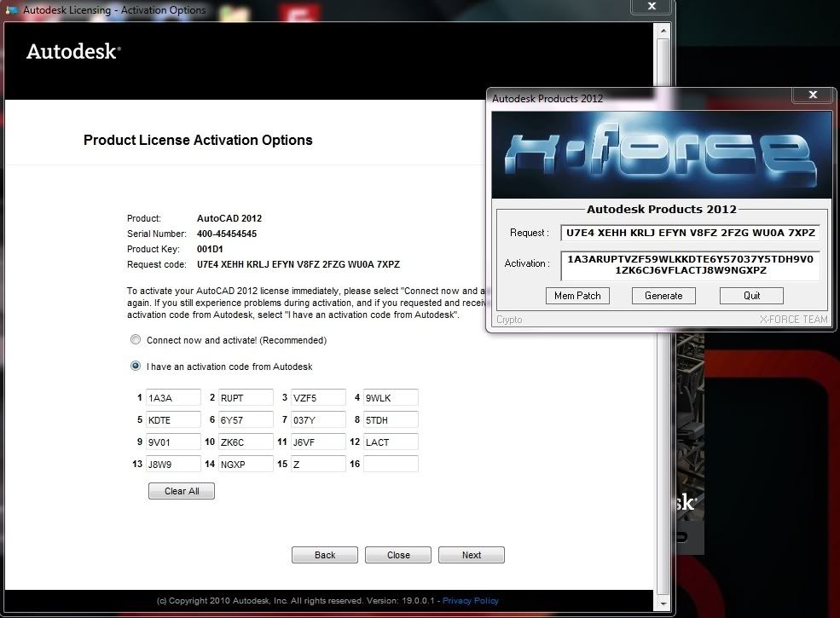The width and height of the screenshot is (840, 618).
Task: Go back with the Back button
Action: [325, 555]
